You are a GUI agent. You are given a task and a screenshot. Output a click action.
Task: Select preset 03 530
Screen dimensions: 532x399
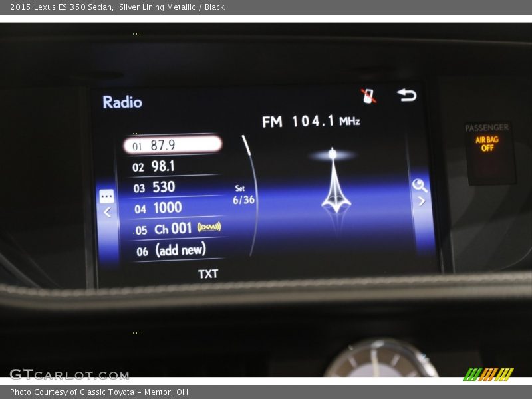click(x=174, y=187)
